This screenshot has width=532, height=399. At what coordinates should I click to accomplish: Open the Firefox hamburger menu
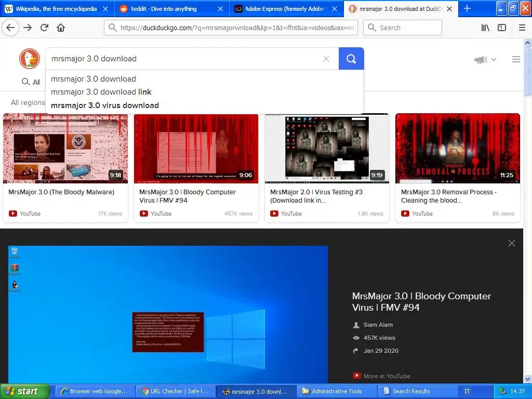[x=522, y=28]
